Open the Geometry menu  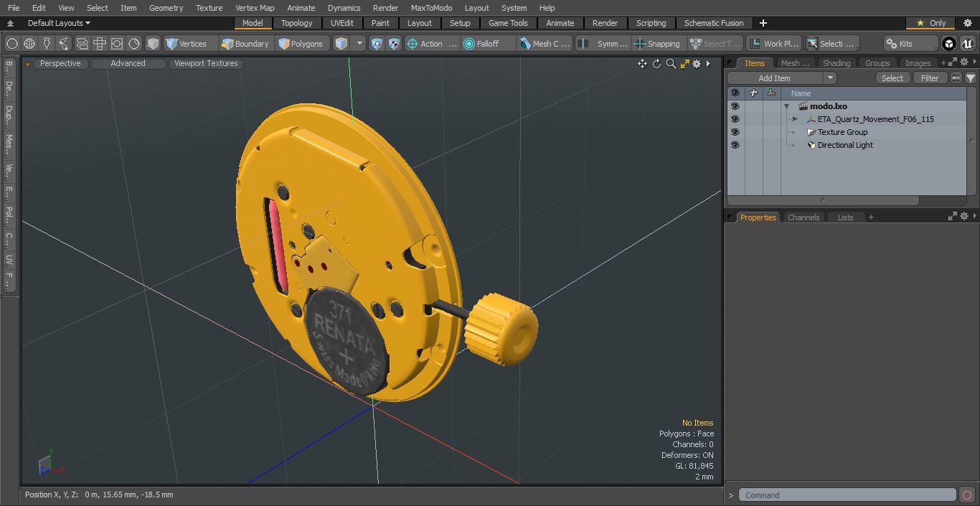coord(166,8)
